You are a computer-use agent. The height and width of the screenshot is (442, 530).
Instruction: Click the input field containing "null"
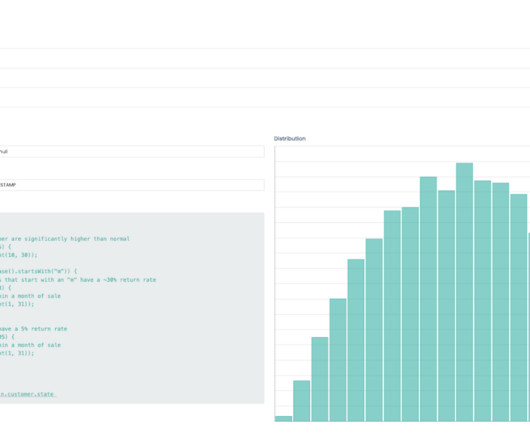tap(132, 151)
